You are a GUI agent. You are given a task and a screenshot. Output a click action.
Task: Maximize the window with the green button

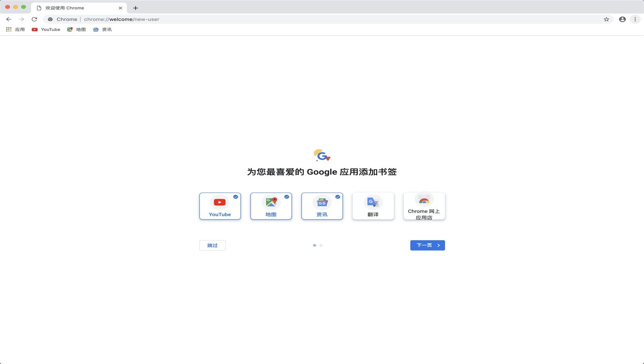click(23, 7)
